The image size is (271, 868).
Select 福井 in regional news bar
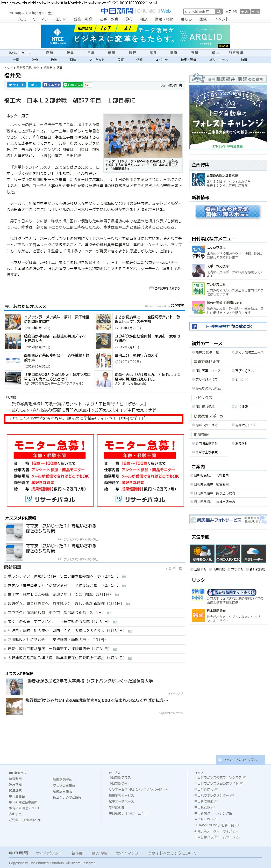tap(153, 53)
